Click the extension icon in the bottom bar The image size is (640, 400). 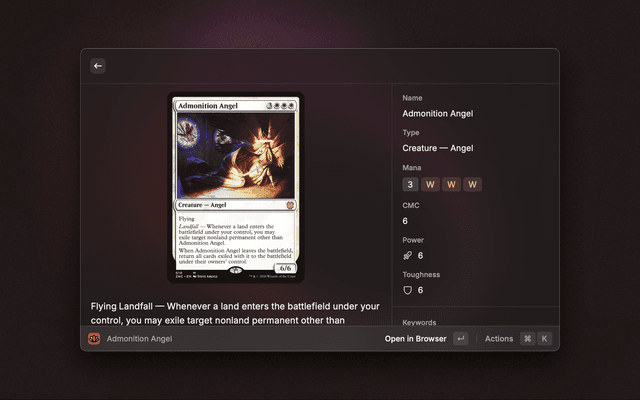tap(93, 339)
